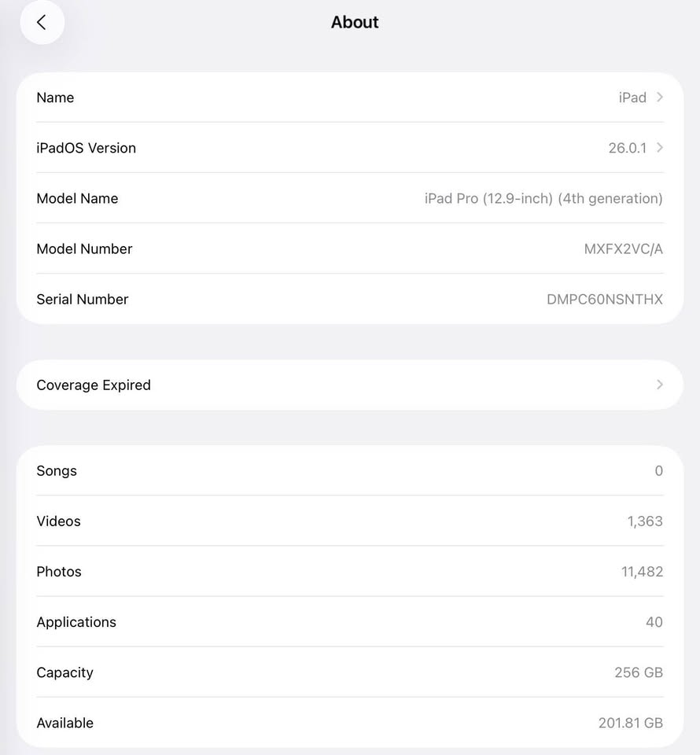Select the Photos count 11,482
The image size is (700, 755).
[x=642, y=572]
